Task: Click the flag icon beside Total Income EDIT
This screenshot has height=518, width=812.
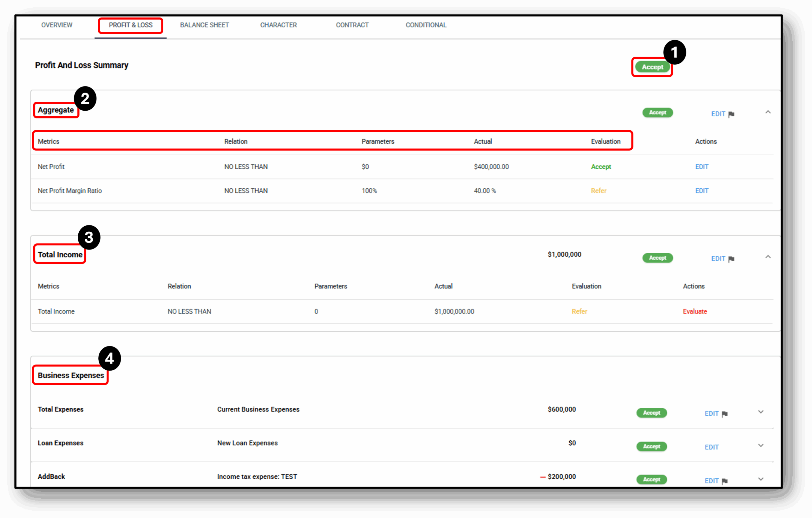Action: [x=731, y=259]
